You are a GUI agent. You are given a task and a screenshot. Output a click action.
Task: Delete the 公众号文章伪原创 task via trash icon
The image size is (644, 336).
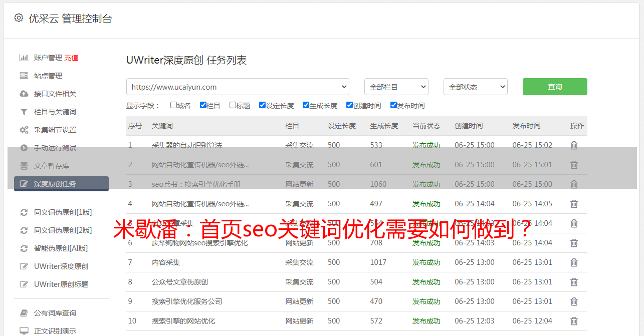point(574,282)
